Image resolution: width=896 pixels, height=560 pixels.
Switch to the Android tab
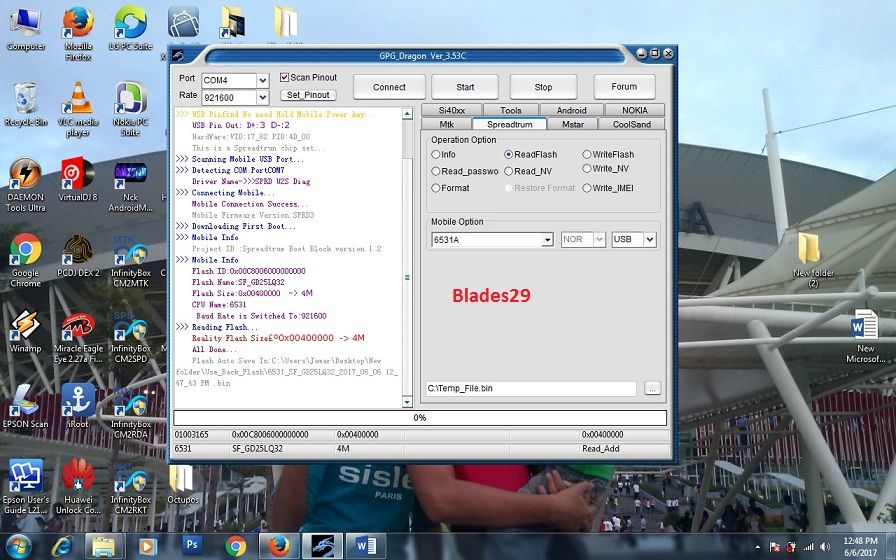pos(571,110)
